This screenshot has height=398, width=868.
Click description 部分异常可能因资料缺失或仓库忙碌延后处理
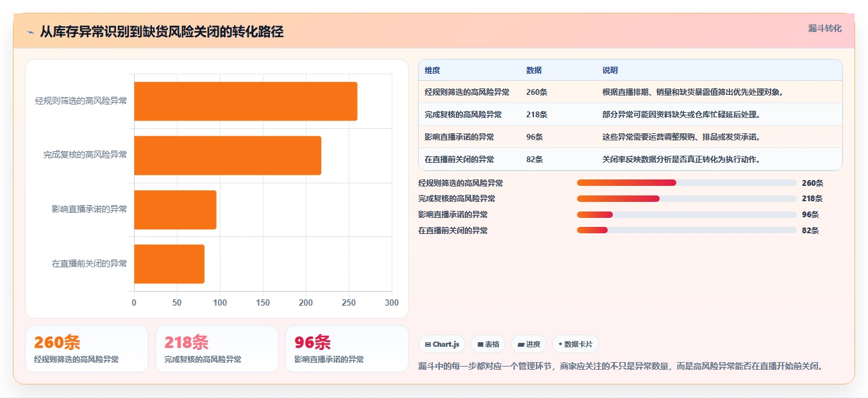pos(681,115)
